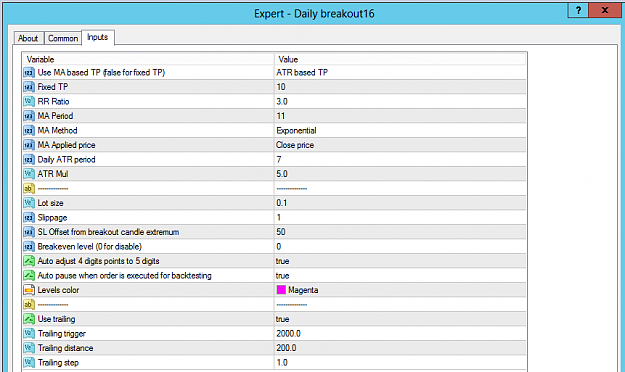Click the boolean icon beside Auto adjust 4 digits points

click(x=29, y=261)
